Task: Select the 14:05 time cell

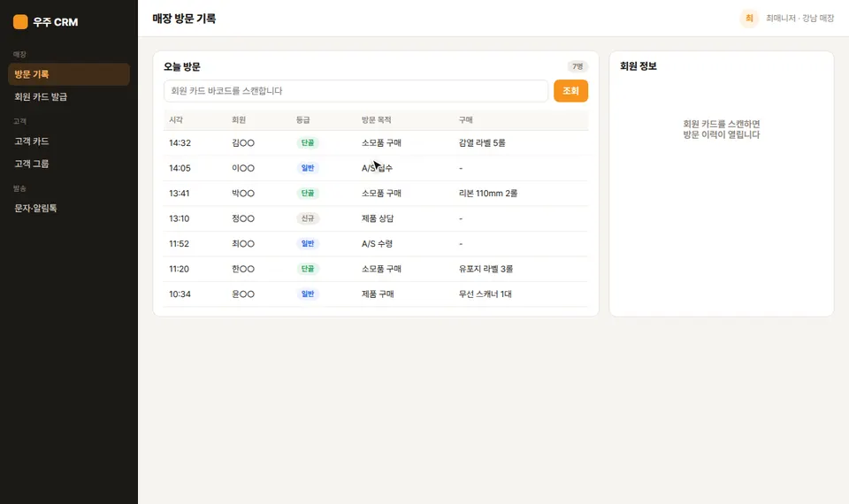Action: pos(180,168)
